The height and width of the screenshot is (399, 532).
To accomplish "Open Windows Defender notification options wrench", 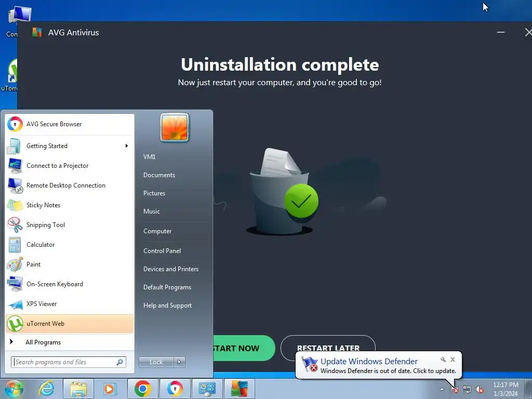I will (443, 360).
